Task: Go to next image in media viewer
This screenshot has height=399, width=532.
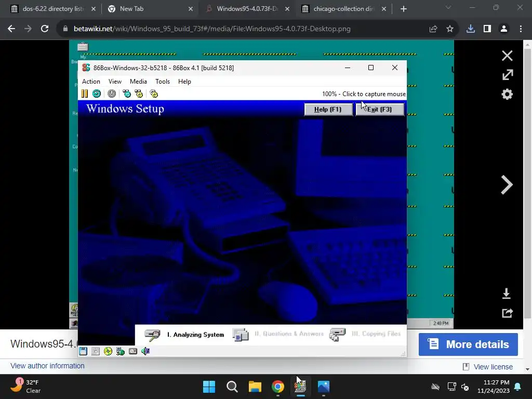Action: 507,185
